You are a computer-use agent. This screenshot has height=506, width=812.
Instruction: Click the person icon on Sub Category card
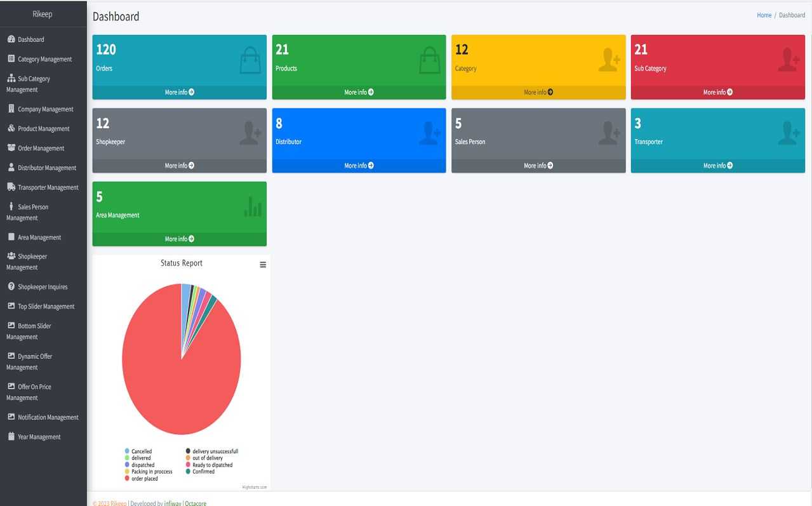pyautogui.click(x=789, y=59)
